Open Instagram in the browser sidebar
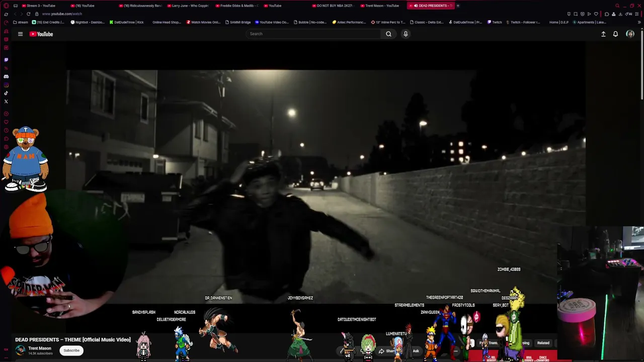 pyautogui.click(x=6, y=85)
